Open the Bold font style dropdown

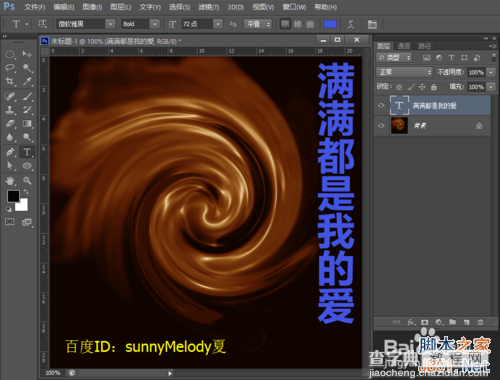[x=155, y=24]
